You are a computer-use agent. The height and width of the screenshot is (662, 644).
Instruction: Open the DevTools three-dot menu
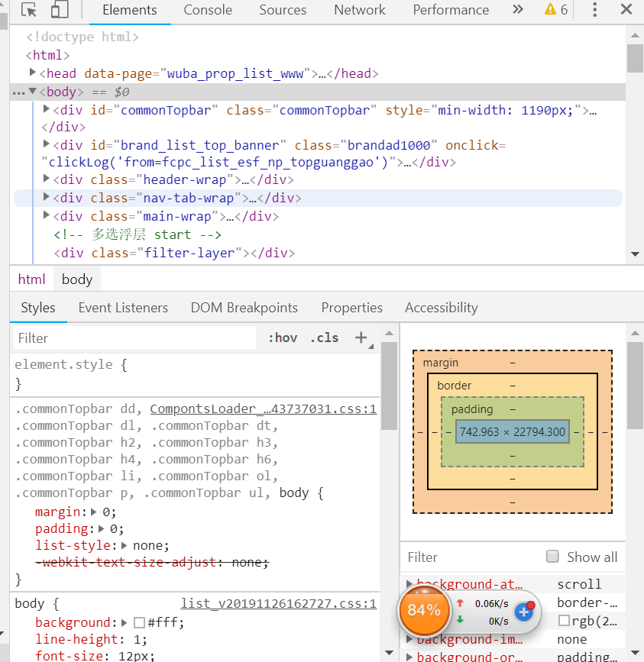pos(595,10)
